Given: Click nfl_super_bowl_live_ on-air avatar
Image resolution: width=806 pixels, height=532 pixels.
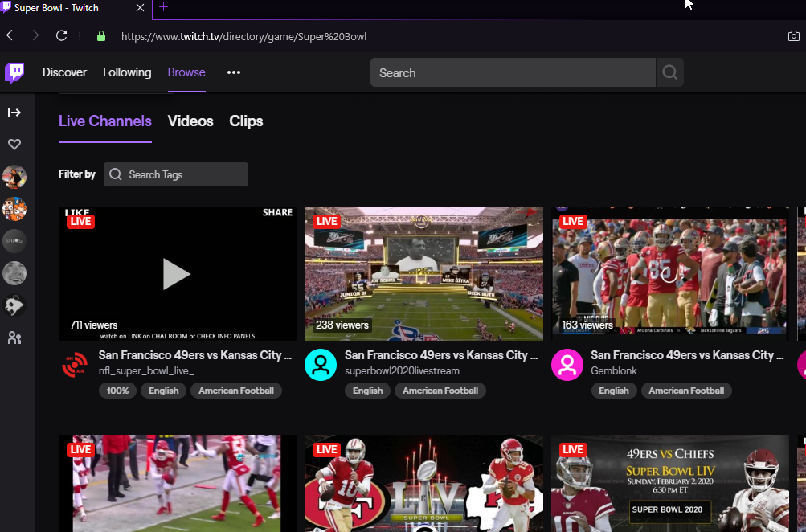Looking at the screenshot, I should [75, 365].
